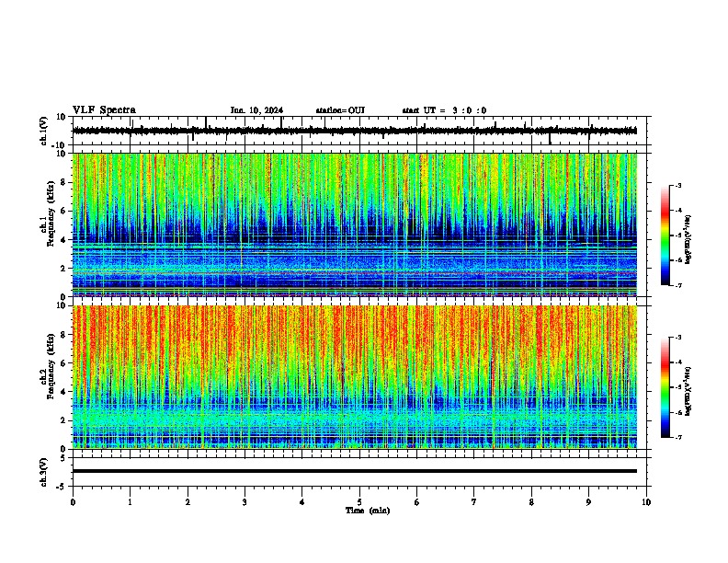Click the "-7" label on ch.1 colorbar
Screen dimensions: 728x563
pos(677,285)
